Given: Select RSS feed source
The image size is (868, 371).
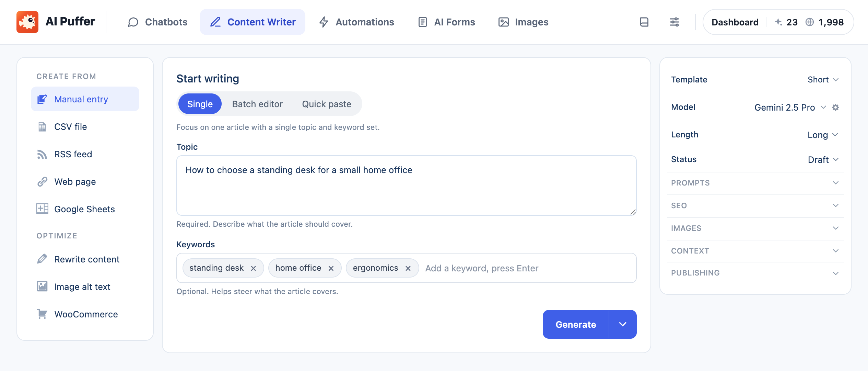Looking at the screenshot, I should [85, 154].
